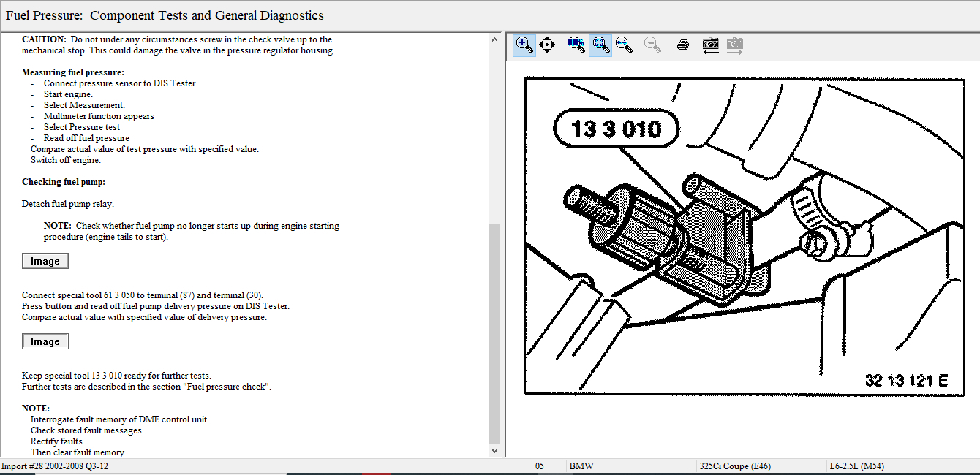The height and width of the screenshot is (475, 980).
Task: Go to previous image via camera icon
Action: coord(710,45)
